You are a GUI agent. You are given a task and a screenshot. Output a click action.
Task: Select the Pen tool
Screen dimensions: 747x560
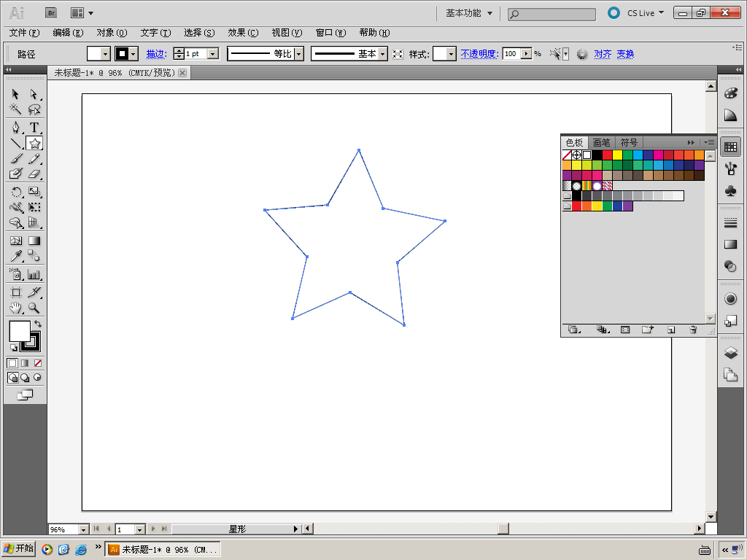coord(16,128)
